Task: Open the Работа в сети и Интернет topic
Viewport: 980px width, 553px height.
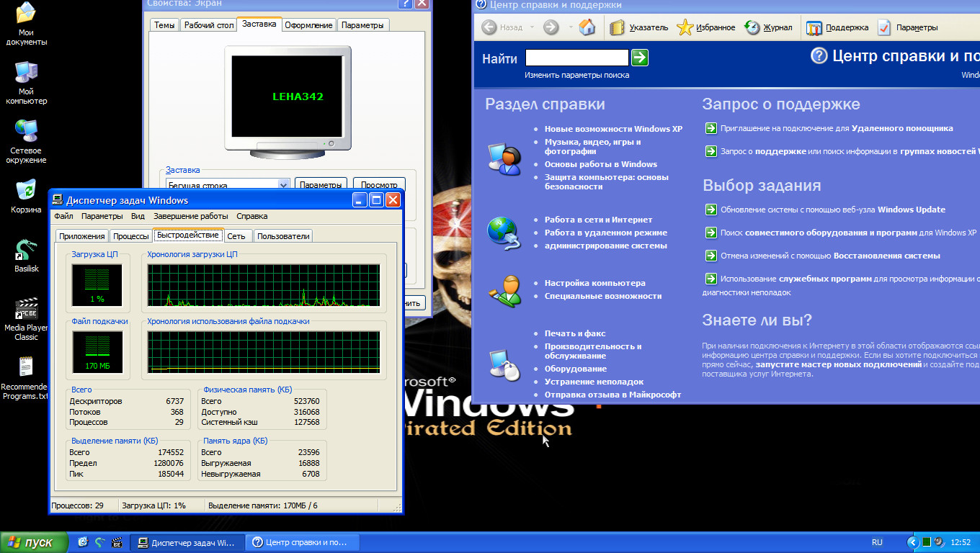Action: coord(598,220)
